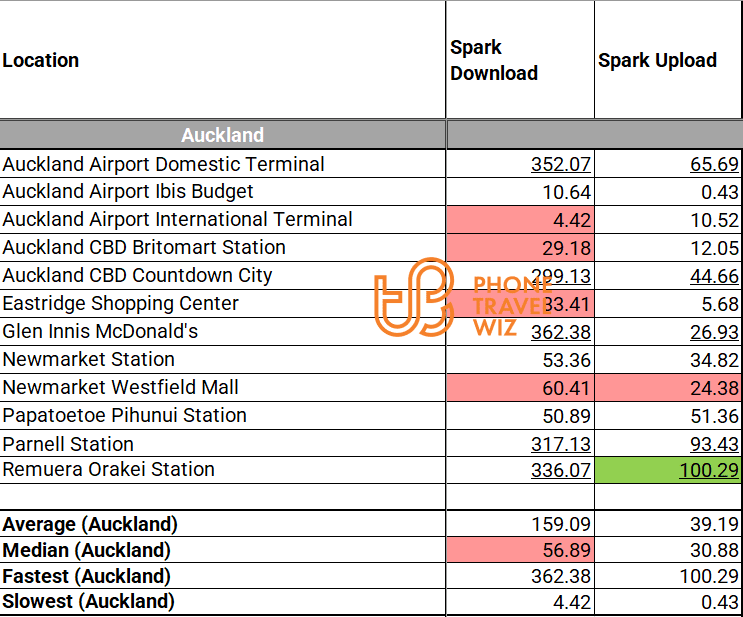Click the Average (Auckland) row label
The image size is (743, 617).
pos(90,524)
